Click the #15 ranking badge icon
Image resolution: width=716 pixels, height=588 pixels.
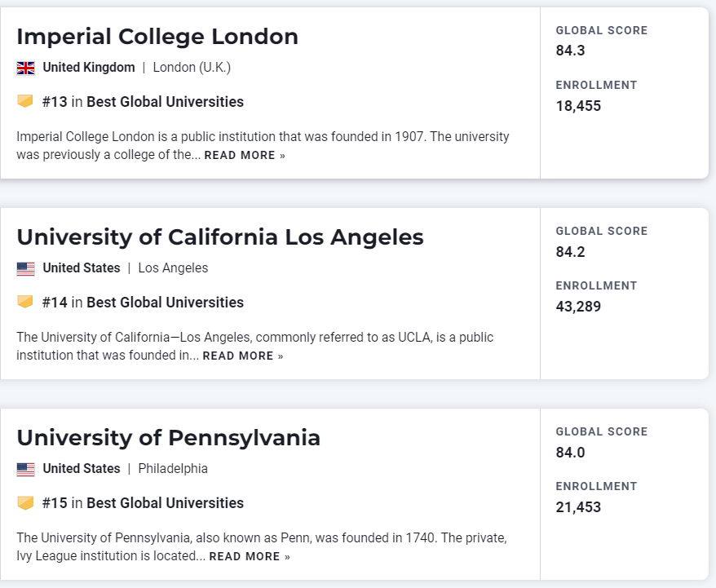coord(25,502)
